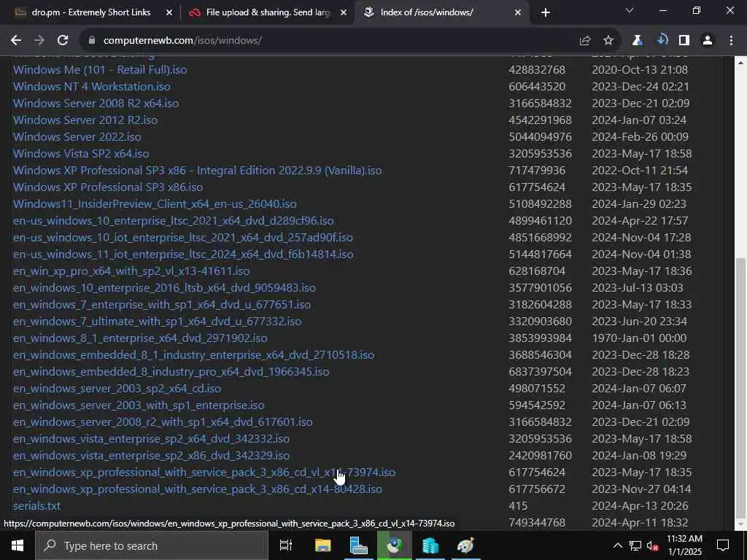The height and width of the screenshot is (560, 747).
Task: Click the scrollbar up arrow
Action: 741,63
